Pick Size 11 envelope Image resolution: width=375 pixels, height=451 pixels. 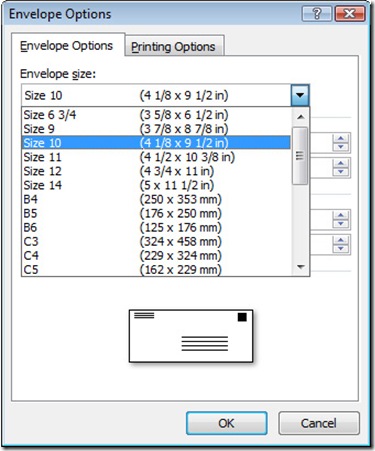coord(156,157)
